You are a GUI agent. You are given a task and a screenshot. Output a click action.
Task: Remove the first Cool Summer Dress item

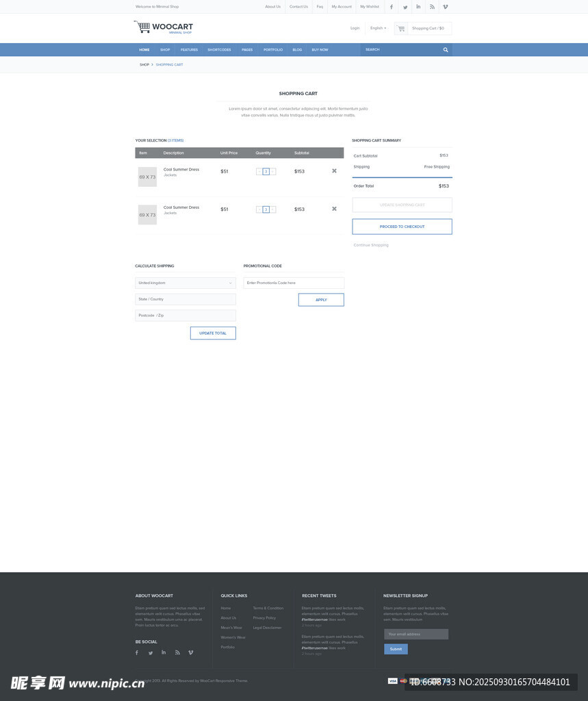[334, 171]
